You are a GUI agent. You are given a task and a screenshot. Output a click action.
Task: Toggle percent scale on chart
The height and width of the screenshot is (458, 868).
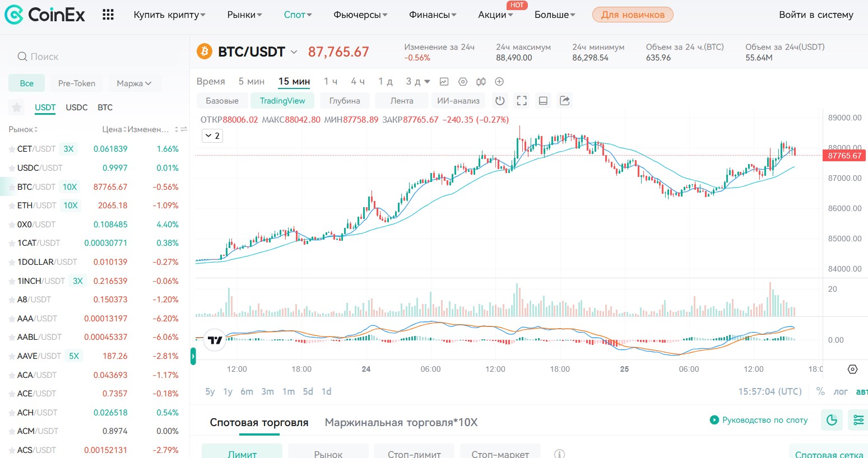[820, 391]
